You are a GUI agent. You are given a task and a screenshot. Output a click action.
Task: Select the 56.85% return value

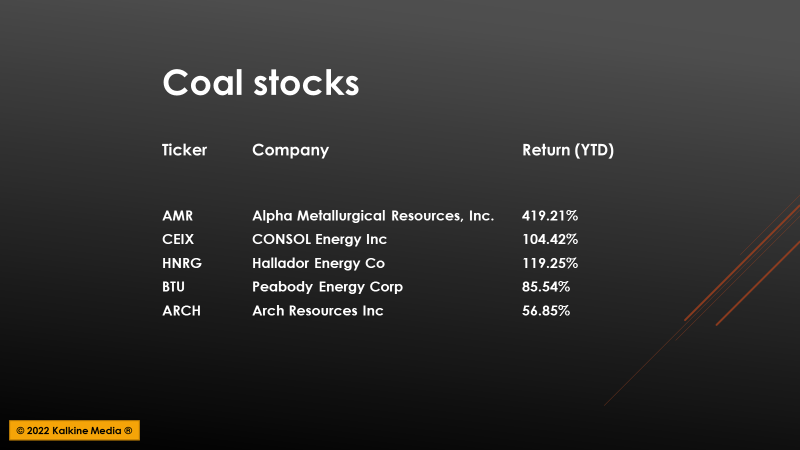[x=546, y=311]
